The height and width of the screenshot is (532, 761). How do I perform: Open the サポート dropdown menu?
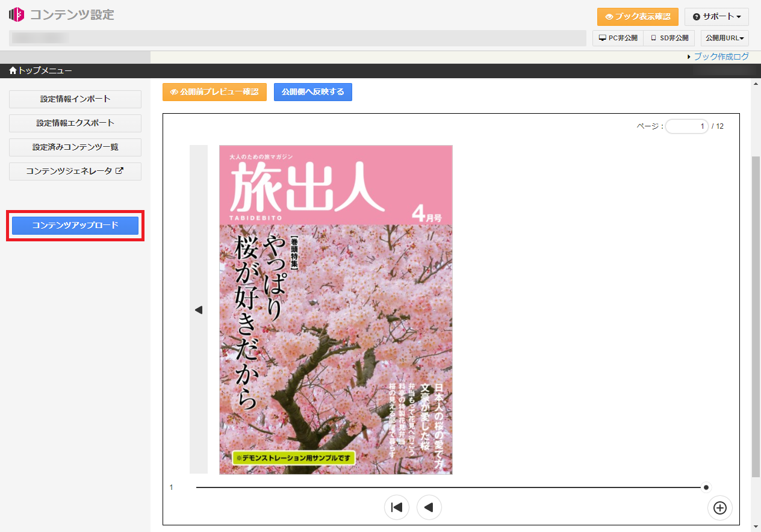[716, 17]
